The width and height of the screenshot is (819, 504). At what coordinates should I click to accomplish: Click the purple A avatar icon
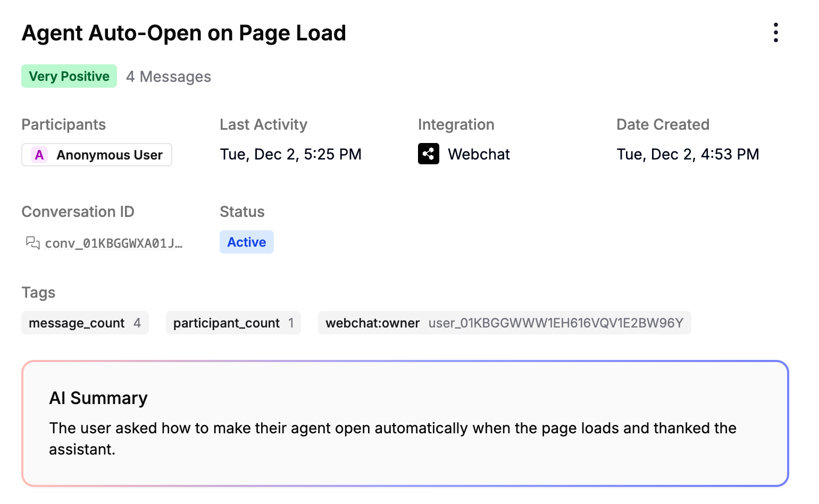click(x=39, y=155)
